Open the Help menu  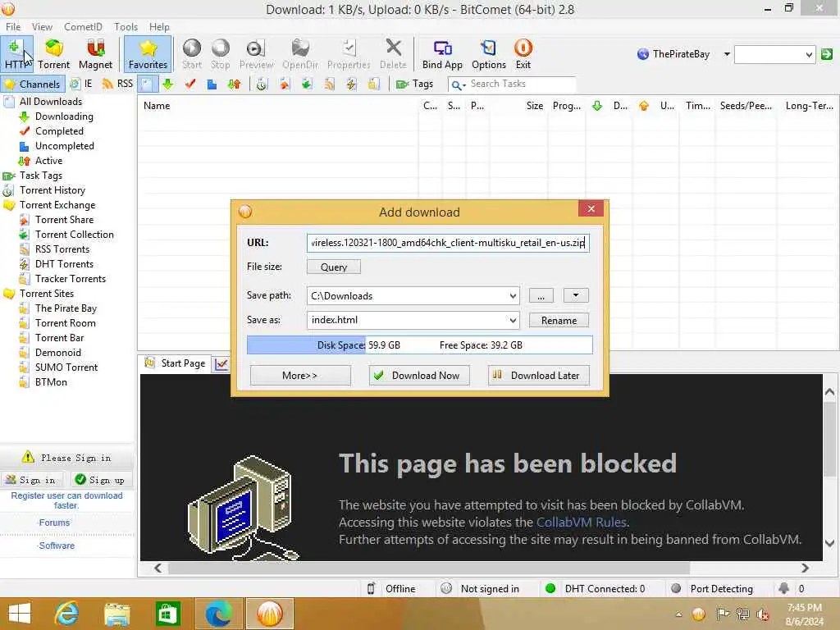[x=159, y=27]
